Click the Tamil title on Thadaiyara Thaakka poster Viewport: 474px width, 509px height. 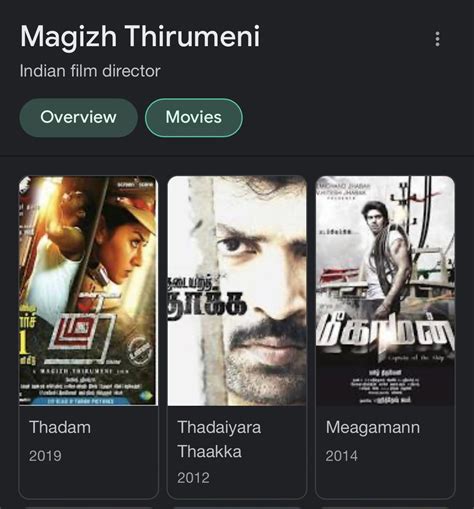pos(207,298)
